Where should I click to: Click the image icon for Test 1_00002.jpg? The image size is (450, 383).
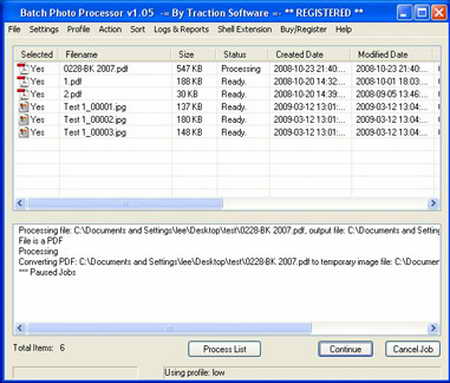pos(23,120)
